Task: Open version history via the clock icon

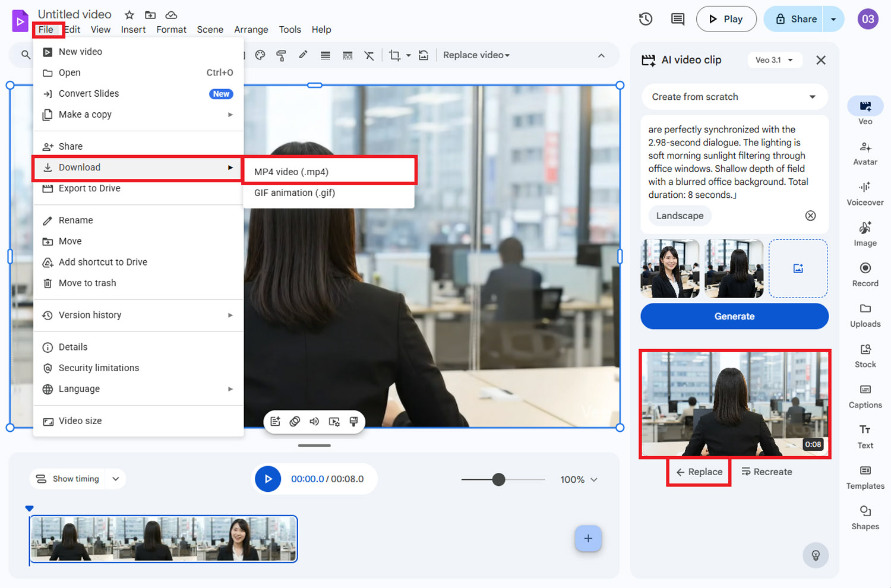Action: point(646,18)
